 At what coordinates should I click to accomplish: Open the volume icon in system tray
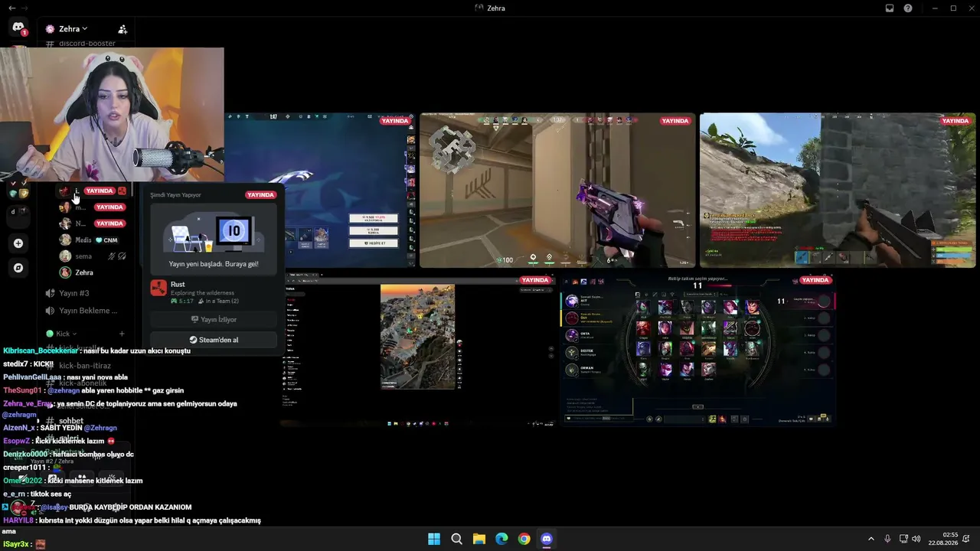(916, 539)
